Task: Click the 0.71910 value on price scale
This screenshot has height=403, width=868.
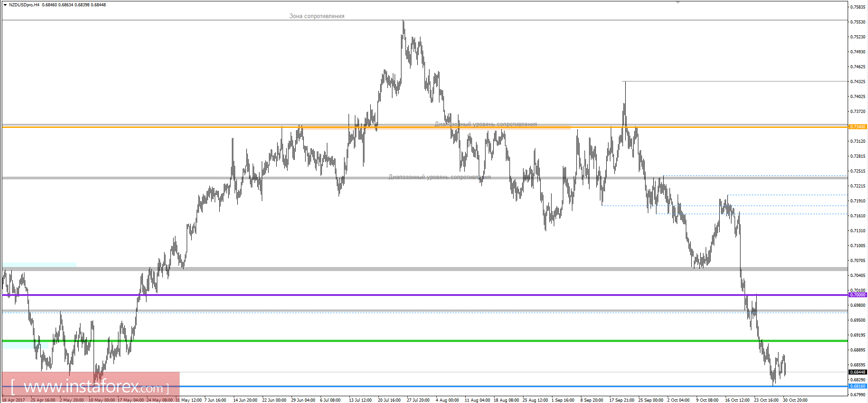Action: 858,201
